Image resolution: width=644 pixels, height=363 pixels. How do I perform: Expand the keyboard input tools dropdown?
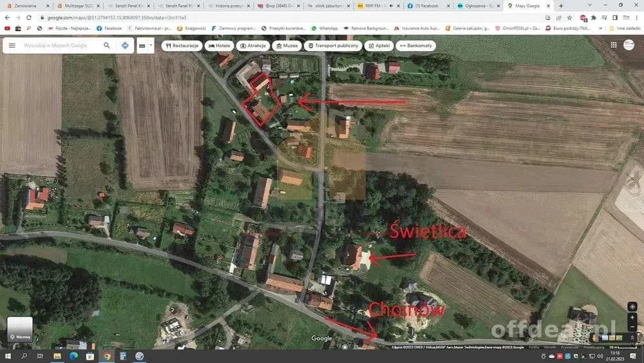coord(151,45)
